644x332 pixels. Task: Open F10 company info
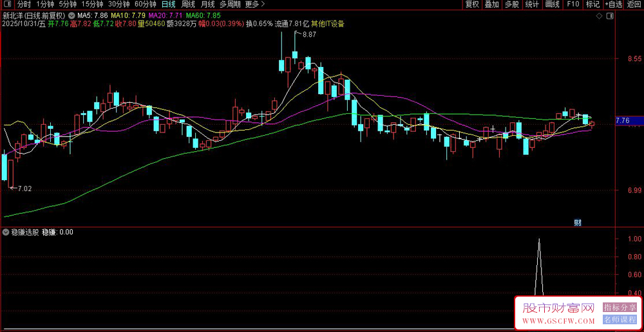[x=573, y=5]
